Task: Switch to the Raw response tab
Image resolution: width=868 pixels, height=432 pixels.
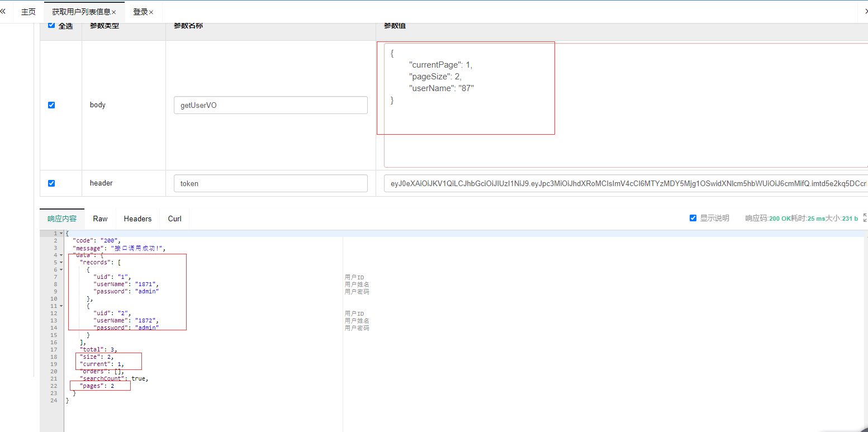Action: coord(101,219)
